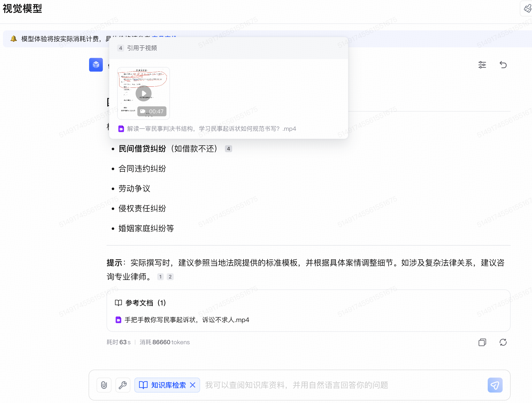This screenshot has width=532, height=403.
Task: Open the wrench tools icon
Action: pos(123,385)
